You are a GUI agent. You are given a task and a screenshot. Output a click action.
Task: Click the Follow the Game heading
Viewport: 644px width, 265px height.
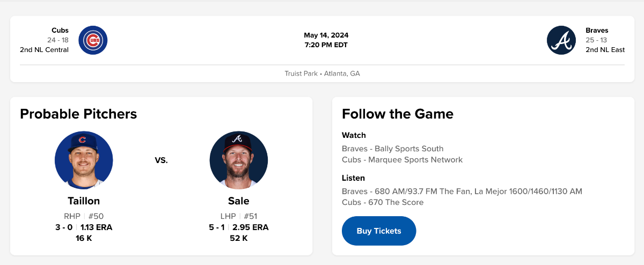point(398,114)
